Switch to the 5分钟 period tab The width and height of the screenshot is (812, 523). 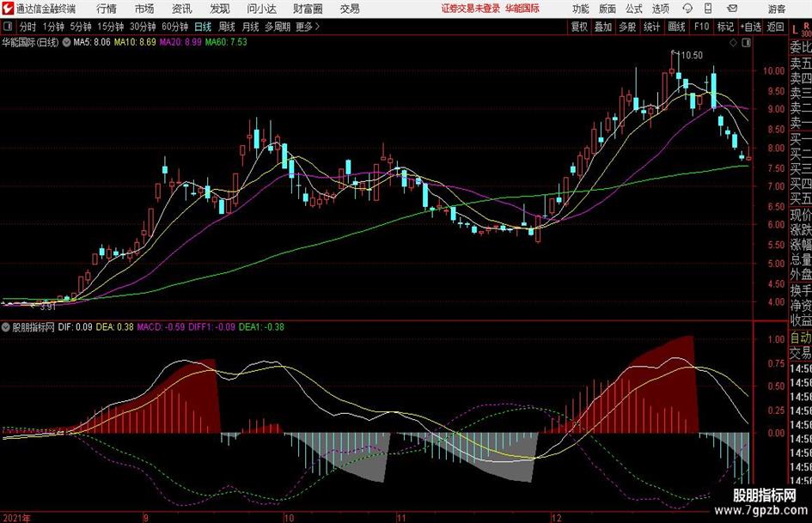coord(80,27)
